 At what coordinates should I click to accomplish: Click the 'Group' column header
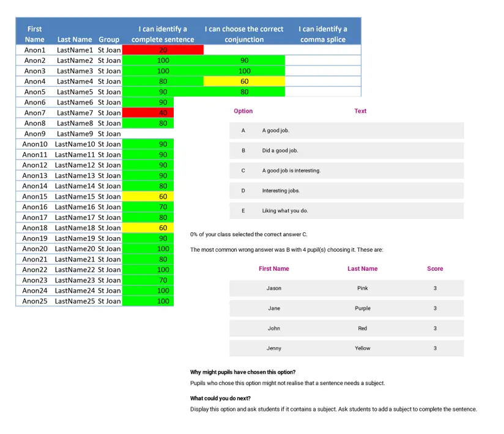tap(109, 40)
